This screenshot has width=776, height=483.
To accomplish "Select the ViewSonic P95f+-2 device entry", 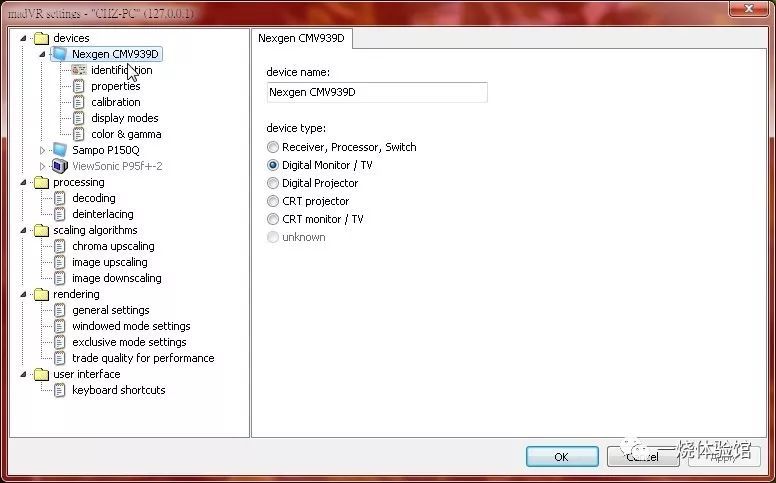I will point(117,166).
